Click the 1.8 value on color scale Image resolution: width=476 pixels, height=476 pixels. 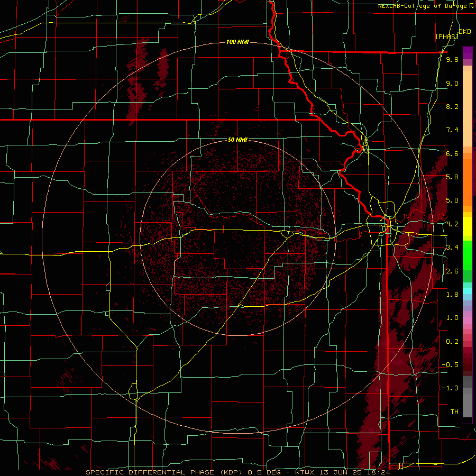(x=452, y=294)
